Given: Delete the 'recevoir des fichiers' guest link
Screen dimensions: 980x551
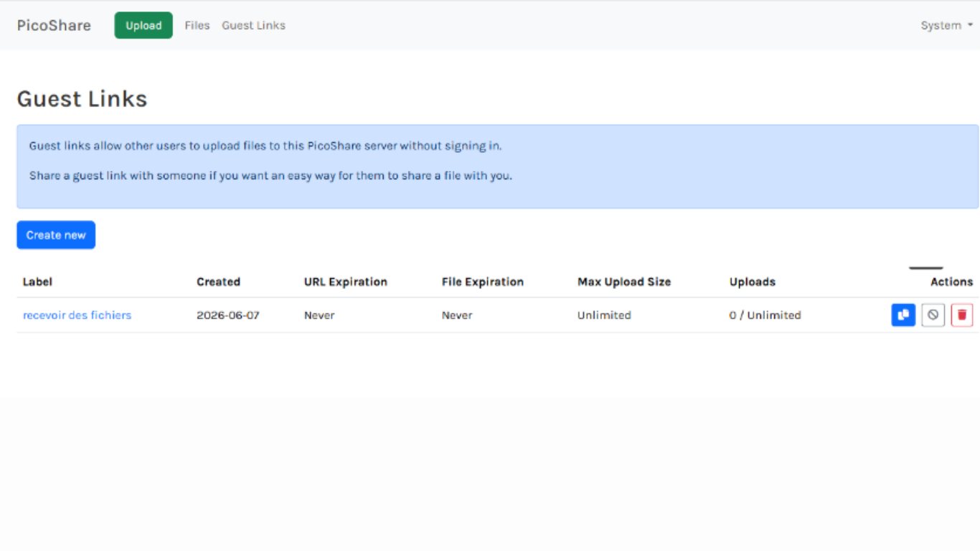Looking at the screenshot, I should 962,315.
